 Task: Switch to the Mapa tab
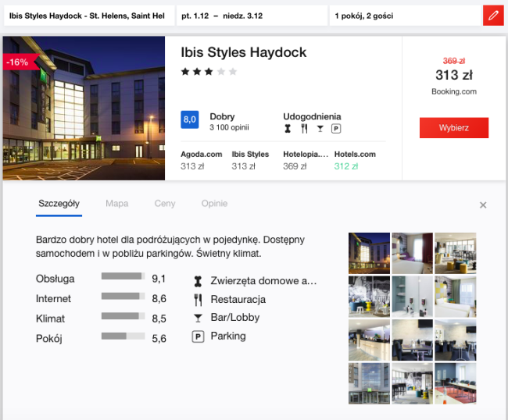pyautogui.click(x=116, y=204)
